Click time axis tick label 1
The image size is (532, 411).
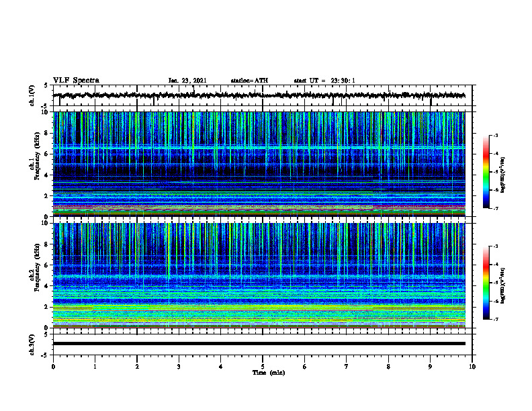[x=95, y=367]
